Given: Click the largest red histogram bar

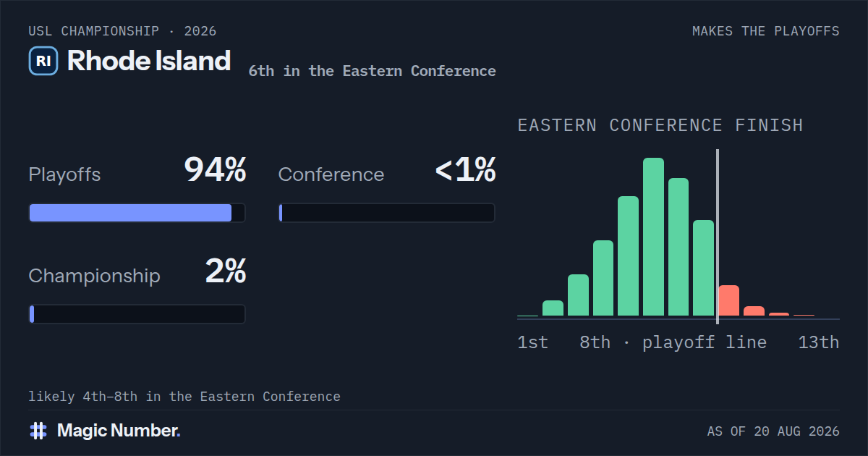Looking at the screenshot, I should (x=728, y=300).
